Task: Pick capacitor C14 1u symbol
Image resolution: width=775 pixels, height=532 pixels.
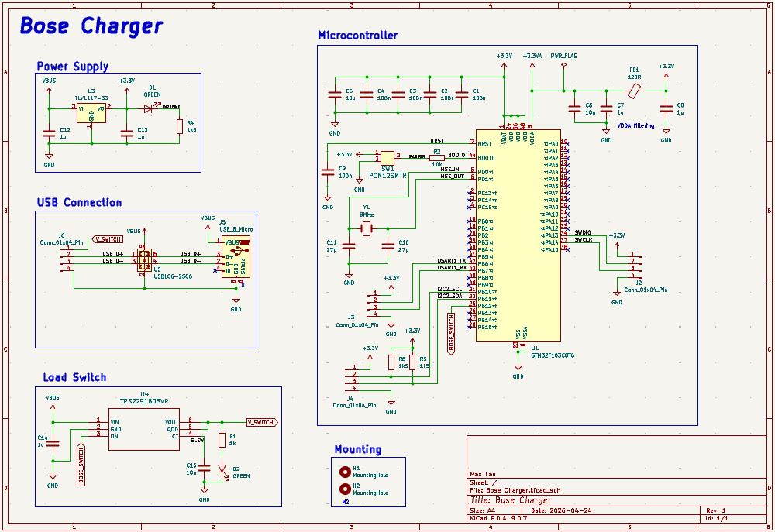Action: (53, 443)
